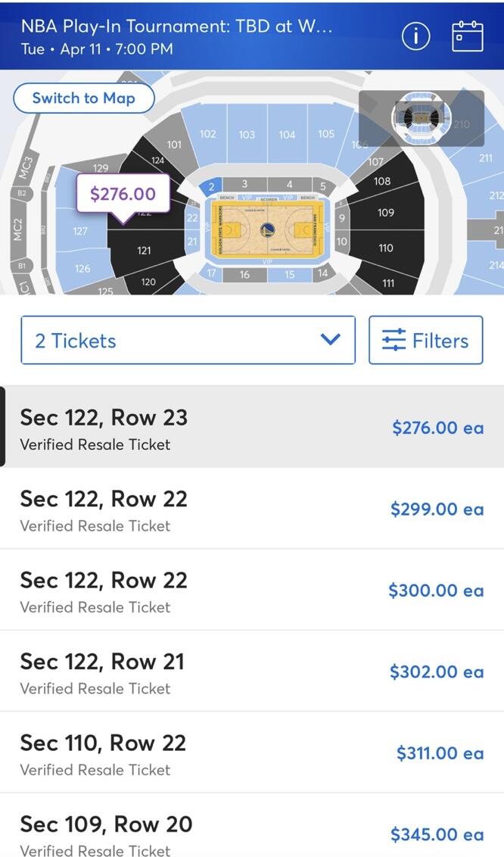Choose section 16 courtside on map
The image size is (504, 857).
244,275
